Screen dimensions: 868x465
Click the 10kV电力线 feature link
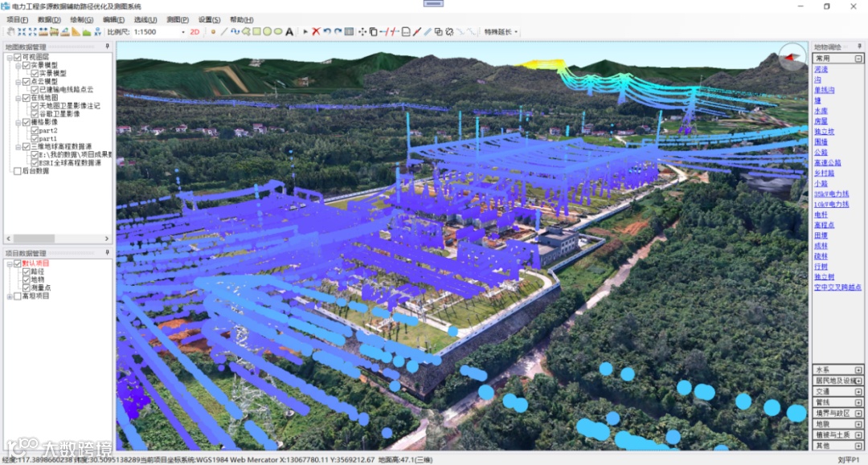[832, 205]
